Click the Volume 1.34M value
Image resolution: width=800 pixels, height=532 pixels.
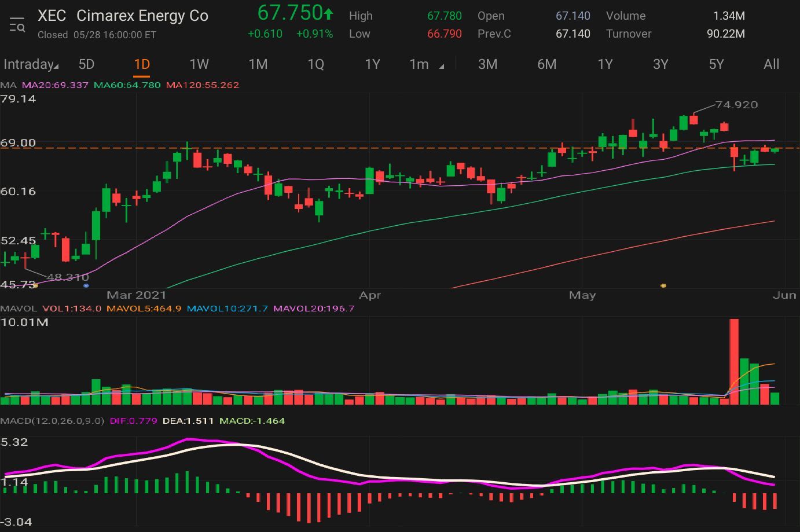coord(728,16)
